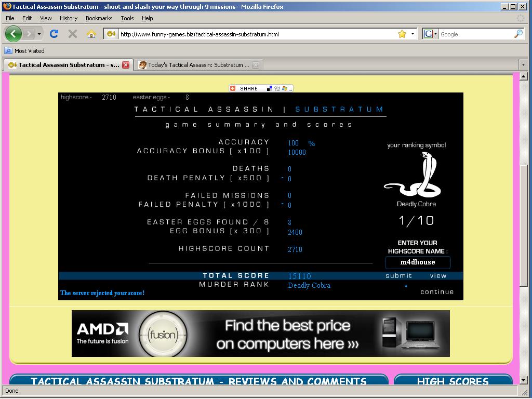
Task: Open the Bookmarks menu
Action: click(x=99, y=18)
